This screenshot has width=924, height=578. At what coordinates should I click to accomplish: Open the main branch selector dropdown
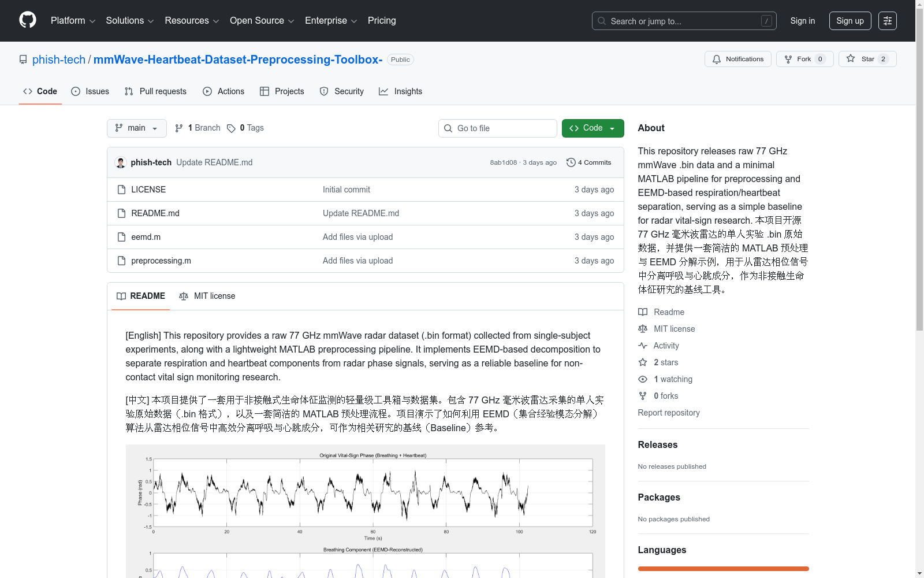click(x=137, y=128)
